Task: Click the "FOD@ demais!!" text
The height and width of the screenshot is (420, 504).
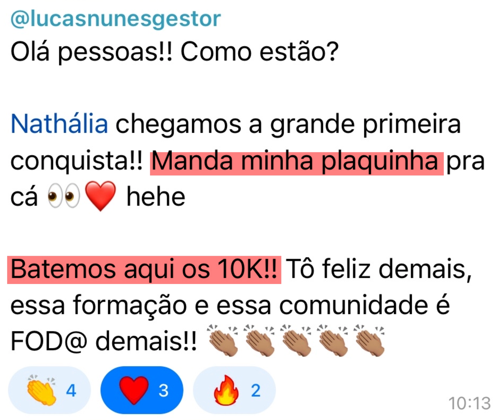Action: pyautogui.click(x=104, y=341)
